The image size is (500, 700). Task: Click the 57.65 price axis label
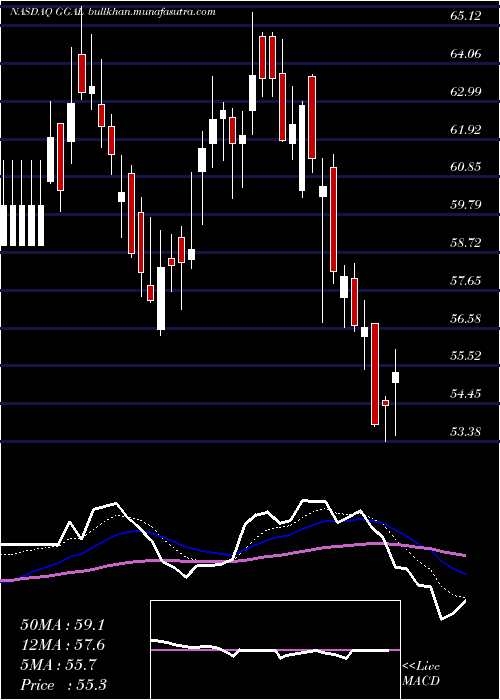click(466, 281)
